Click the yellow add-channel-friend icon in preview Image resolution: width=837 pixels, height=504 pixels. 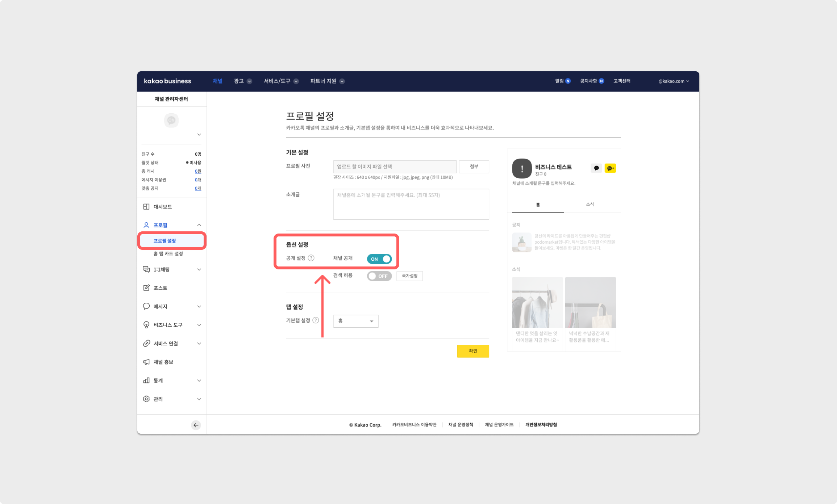tap(610, 168)
